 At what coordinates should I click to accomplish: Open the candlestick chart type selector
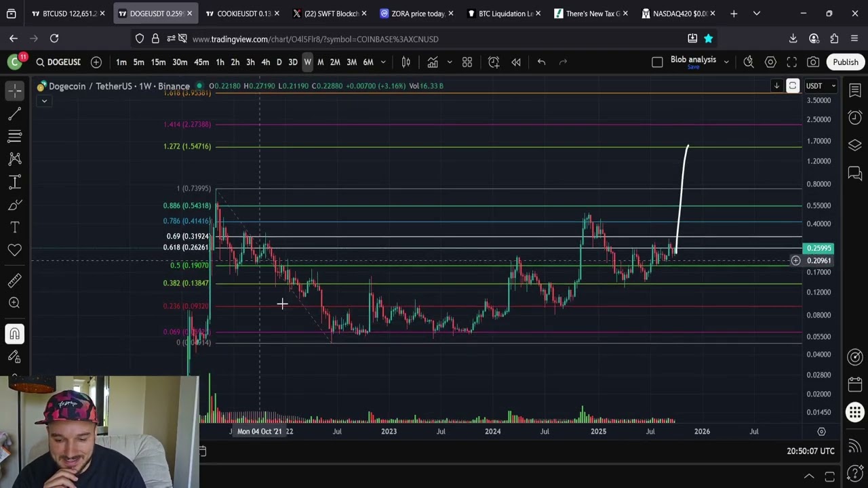406,62
